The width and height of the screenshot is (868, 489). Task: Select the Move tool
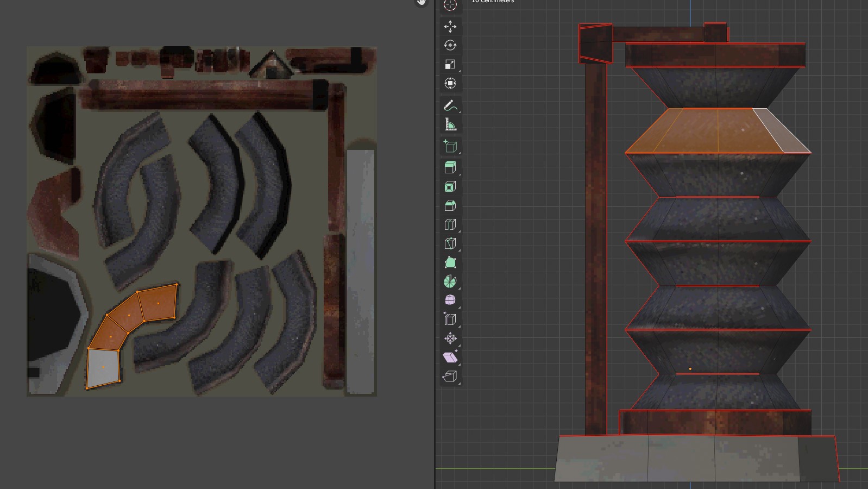click(450, 27)
